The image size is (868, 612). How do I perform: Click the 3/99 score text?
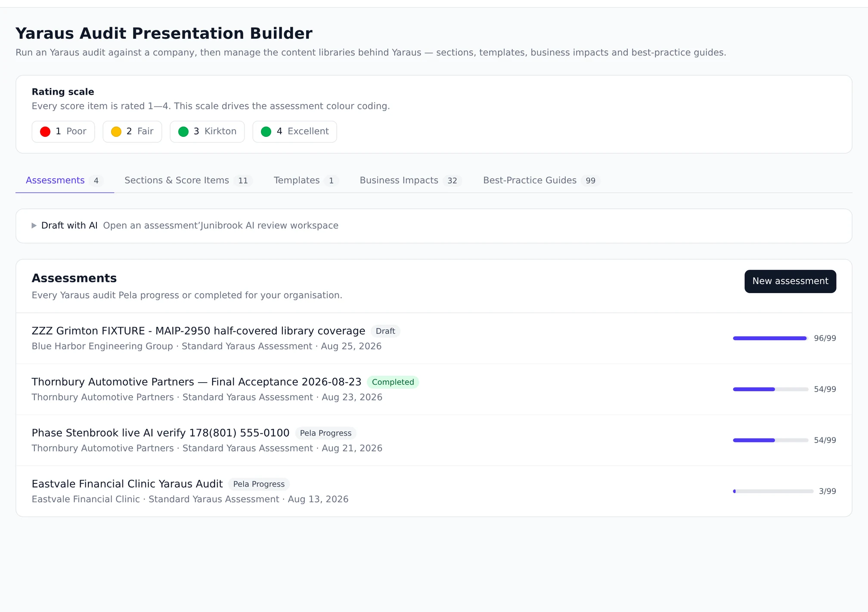click(828, 491)
